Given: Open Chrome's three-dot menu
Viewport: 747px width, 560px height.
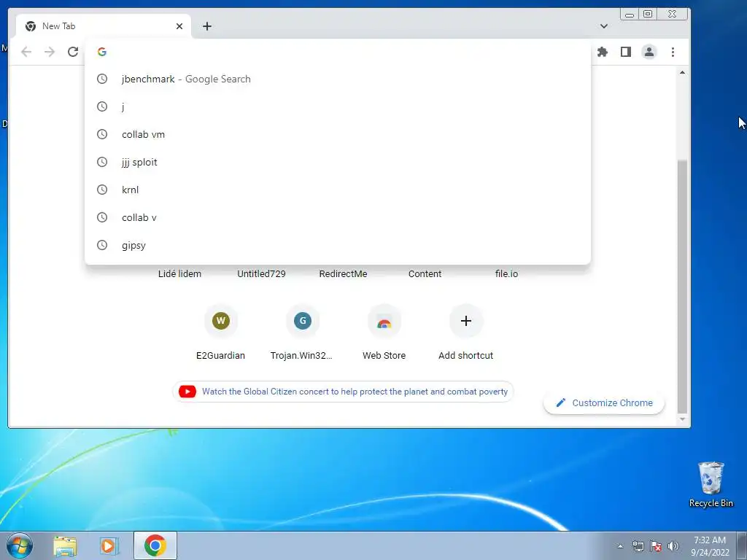Looking at the screenshot, I should (x=673, y=52).
